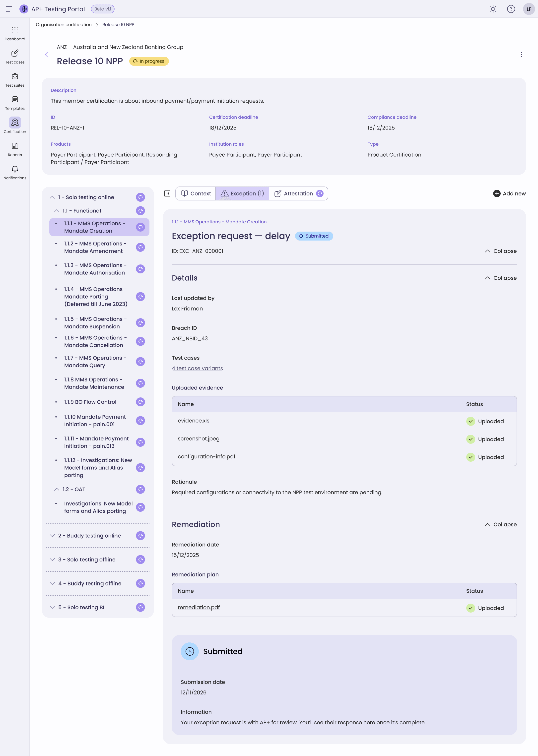This screenshot has width=538, height=756.
Task: Open remediation.pdf file link
Action: [199, 607]
